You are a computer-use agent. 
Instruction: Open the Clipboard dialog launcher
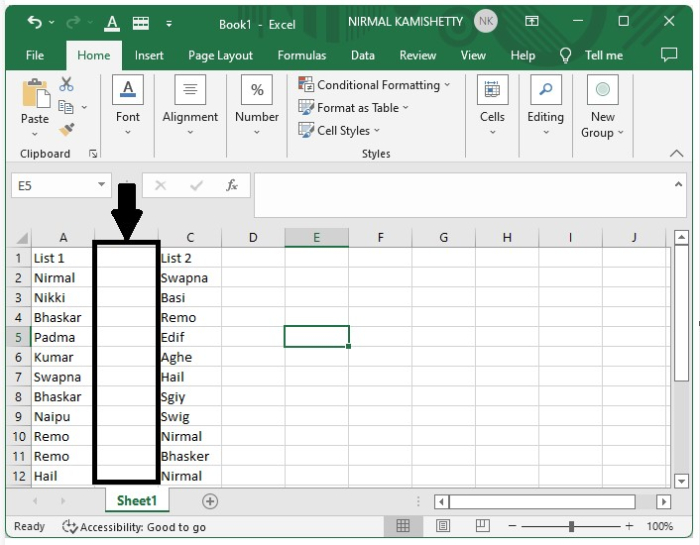[x=93, y=154]
